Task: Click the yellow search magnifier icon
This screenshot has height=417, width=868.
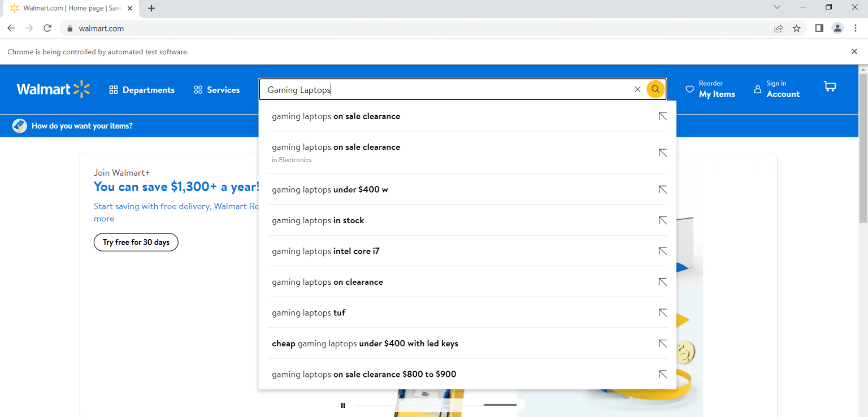Action: (x=655, y=89)
